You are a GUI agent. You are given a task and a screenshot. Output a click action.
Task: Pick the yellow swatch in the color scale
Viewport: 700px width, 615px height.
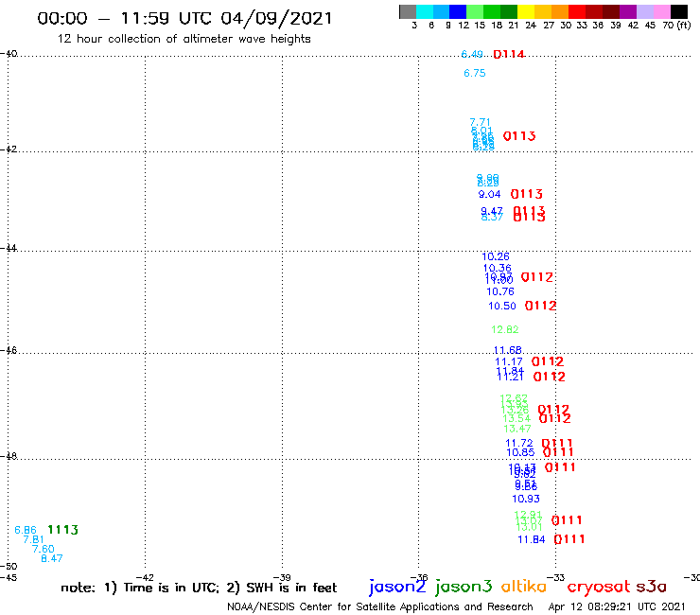tap(526, 11)
